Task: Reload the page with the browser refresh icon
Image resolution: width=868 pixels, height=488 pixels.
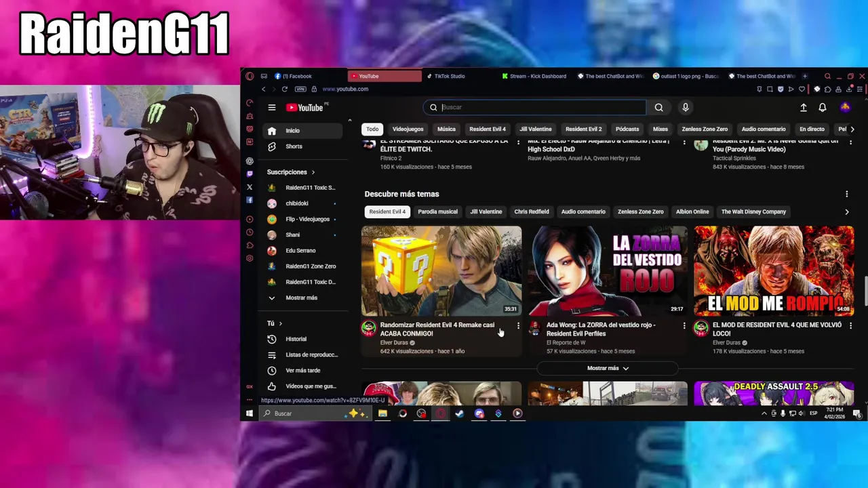Action: pyautogui.click(x=285, y=89)
